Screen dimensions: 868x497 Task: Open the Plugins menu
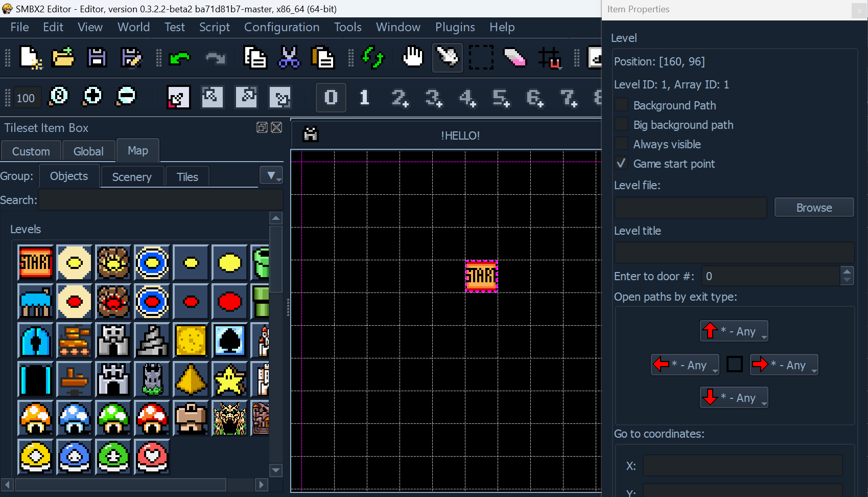pos(455,27)
